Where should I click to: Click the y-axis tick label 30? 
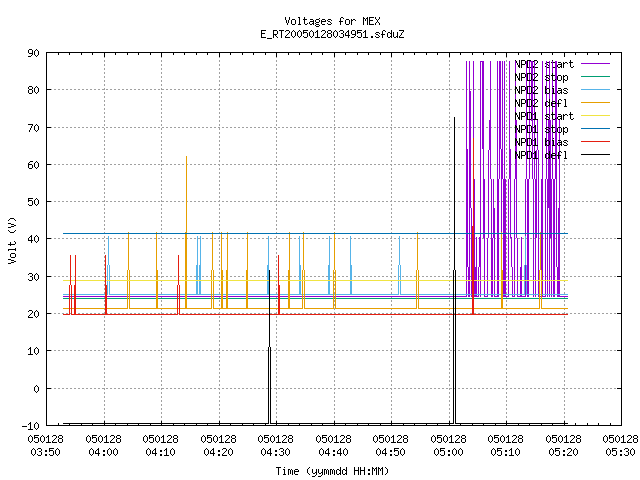click(x=33, y=277)
